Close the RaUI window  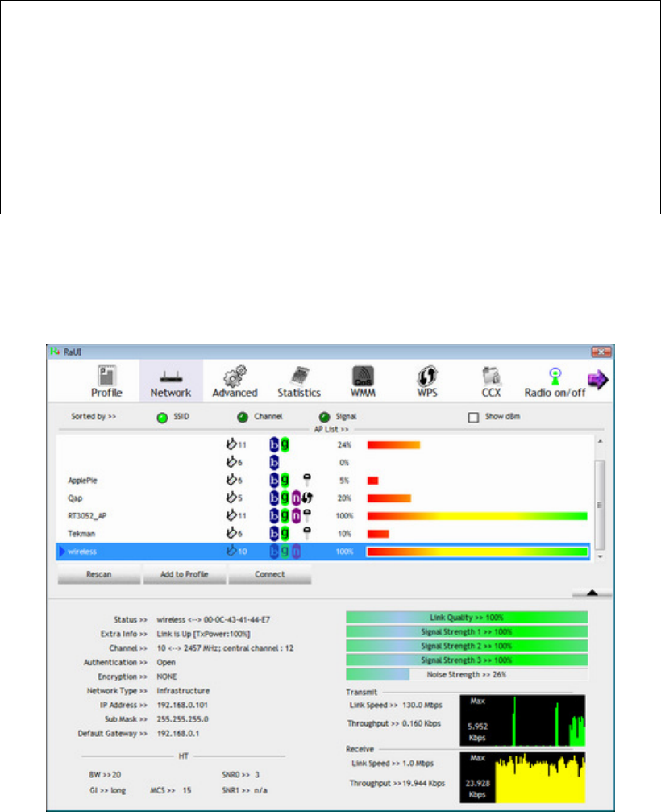click(601, 352)
